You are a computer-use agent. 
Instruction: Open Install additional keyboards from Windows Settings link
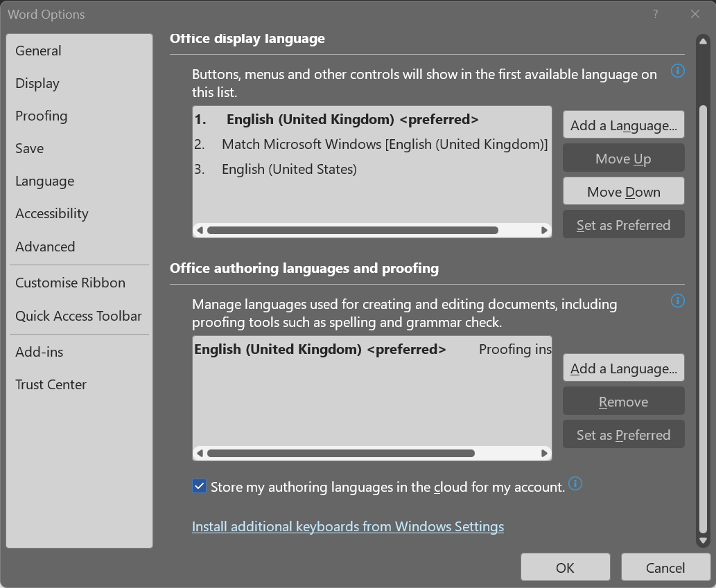click(x=348, y=526)
